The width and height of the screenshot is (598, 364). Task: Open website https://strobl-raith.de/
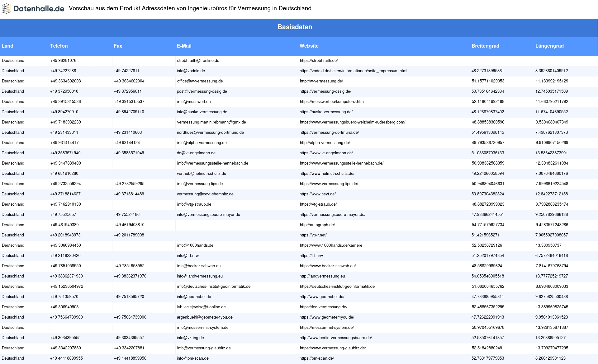[319, 61]
